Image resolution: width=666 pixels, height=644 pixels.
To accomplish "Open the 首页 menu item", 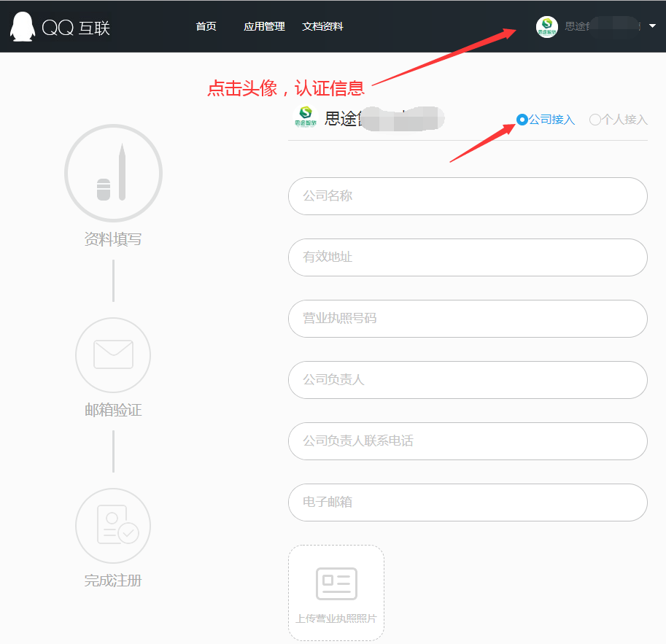I will 206,27.
